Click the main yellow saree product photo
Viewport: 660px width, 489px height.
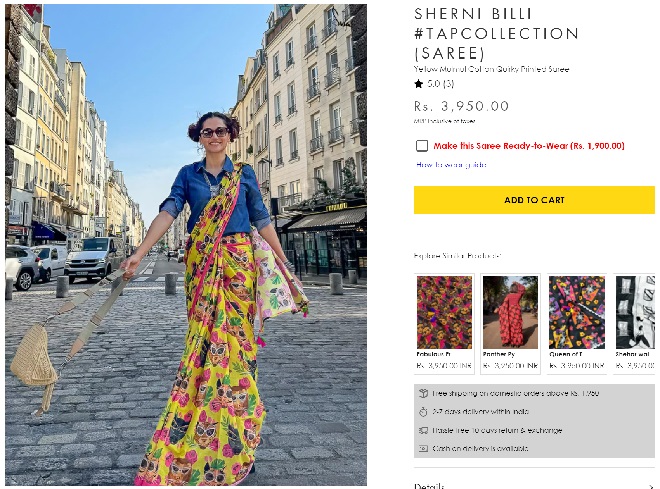186,245
